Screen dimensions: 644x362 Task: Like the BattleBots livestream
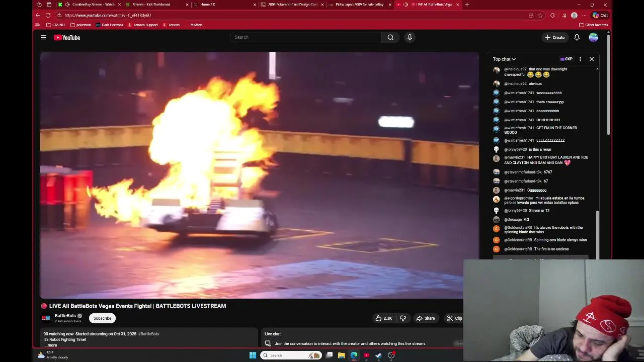383,318
